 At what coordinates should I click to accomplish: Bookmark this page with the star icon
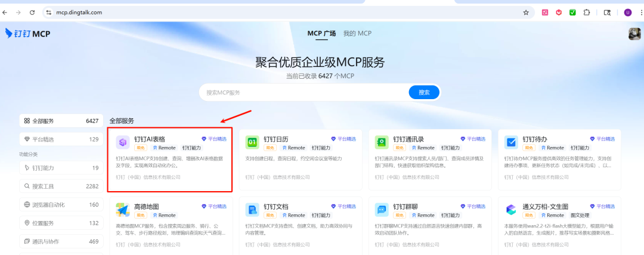tap(526, 13)
